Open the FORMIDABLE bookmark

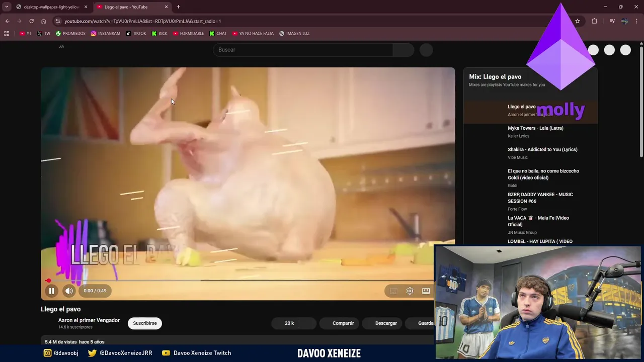click(189, 34)
